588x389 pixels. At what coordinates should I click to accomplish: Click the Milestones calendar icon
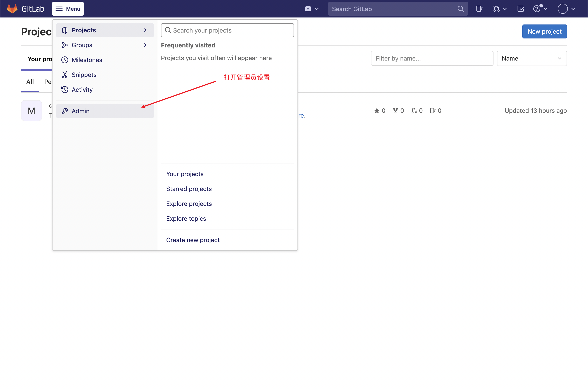(x=64, y=59)
